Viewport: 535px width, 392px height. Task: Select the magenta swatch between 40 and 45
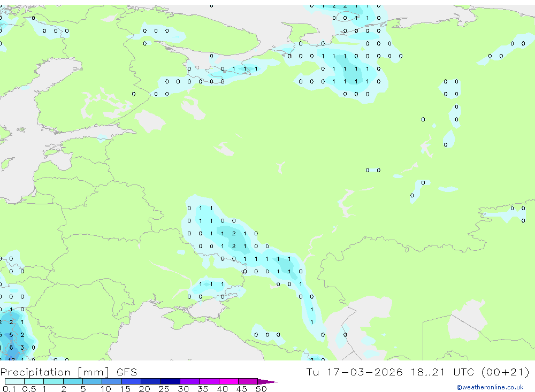[x=228, y=381]
